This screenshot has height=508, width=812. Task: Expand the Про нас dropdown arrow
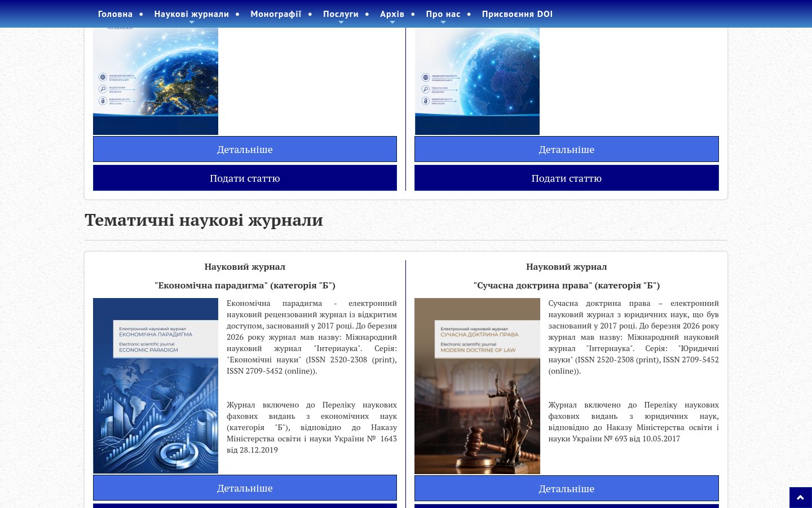pyautogui.click(x=443, y=23)
